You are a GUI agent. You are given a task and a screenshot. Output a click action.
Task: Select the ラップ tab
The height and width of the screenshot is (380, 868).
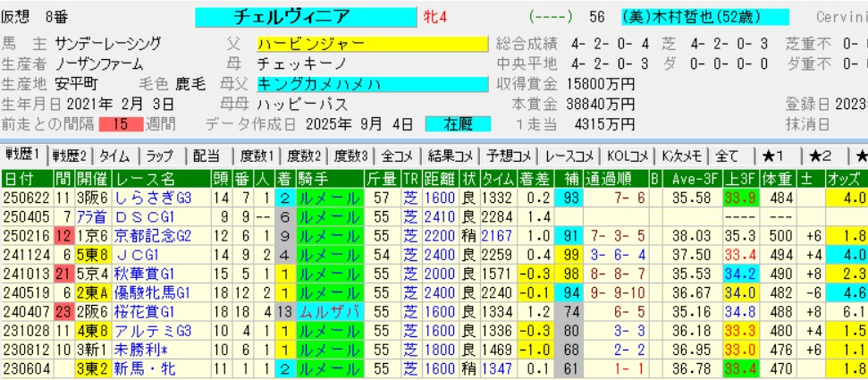click(159, 155)
